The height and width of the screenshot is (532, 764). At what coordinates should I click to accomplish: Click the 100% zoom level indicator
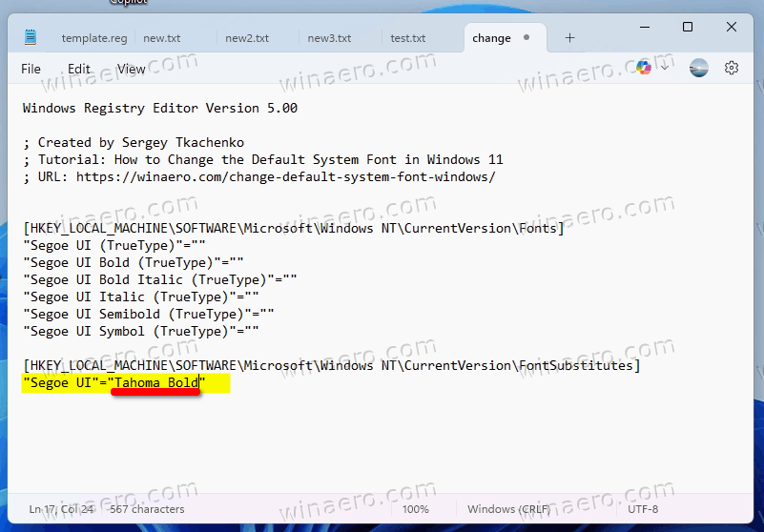tap(416, 509)
